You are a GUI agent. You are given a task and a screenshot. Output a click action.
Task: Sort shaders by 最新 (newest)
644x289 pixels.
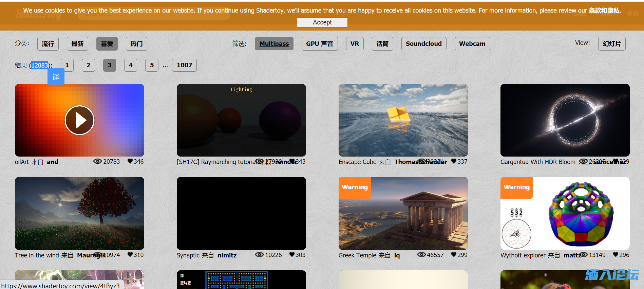click(x=77, y=44)
